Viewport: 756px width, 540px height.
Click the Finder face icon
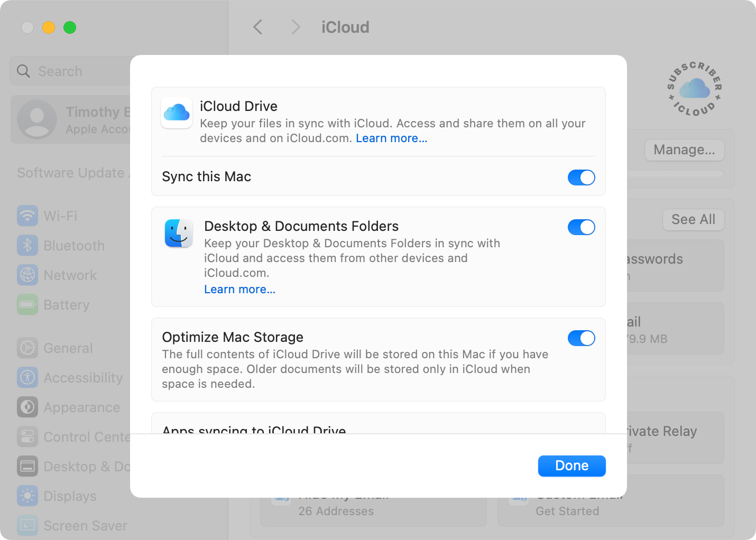(179, 233)
